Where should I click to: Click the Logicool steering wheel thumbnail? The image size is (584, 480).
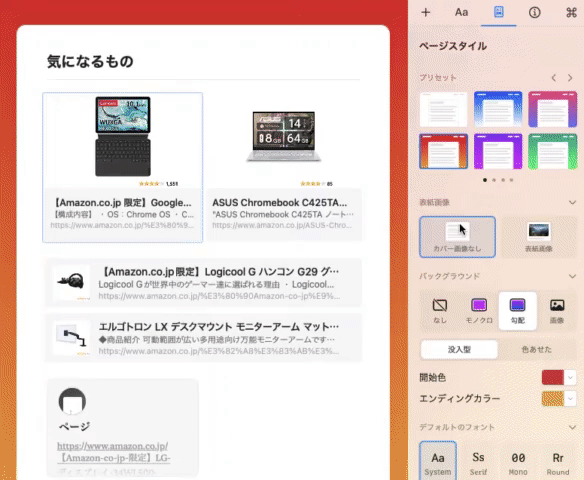pyautogui.click(x=72, y=283)
